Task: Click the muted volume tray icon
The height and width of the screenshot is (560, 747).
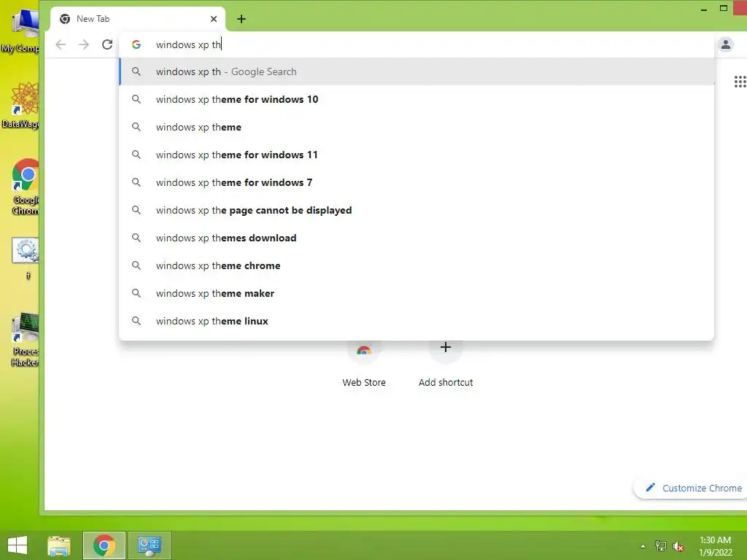Action: click(x=678, y=546)
